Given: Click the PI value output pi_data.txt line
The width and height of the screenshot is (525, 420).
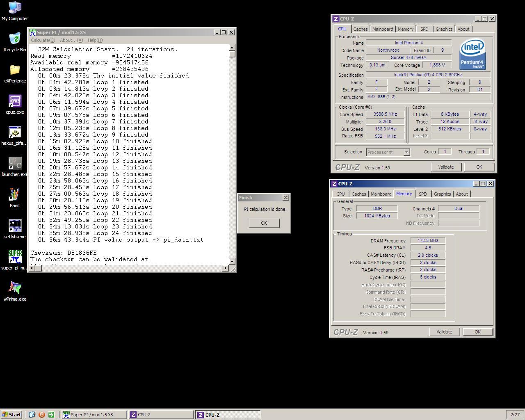Looking at the screenshot, I should pyautogui.click(x=121, y=240).
